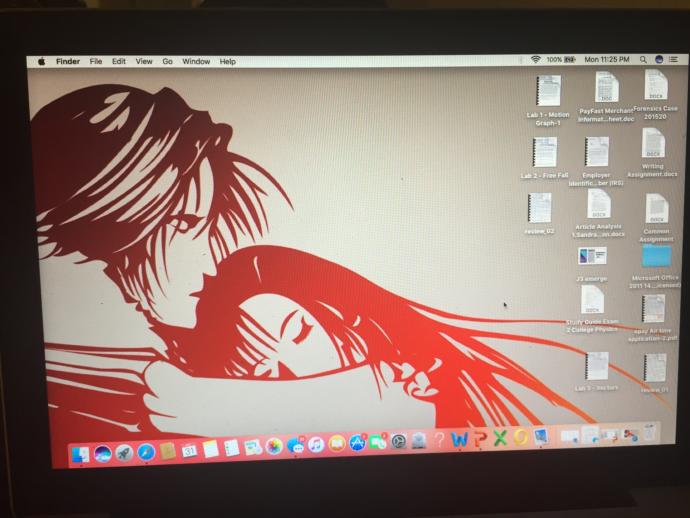Open iBooks orange icon in Dock
Viewport: 690px width, 518px height.
(337, 444)
